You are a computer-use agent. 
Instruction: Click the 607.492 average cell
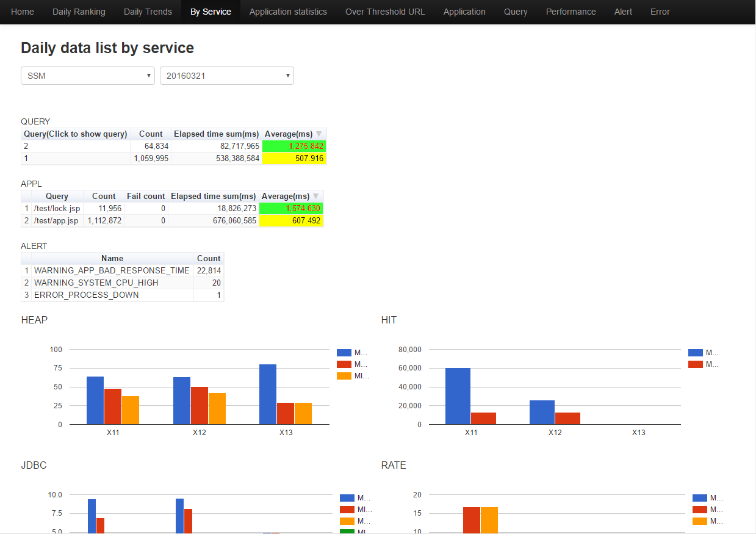coord(291,221)
